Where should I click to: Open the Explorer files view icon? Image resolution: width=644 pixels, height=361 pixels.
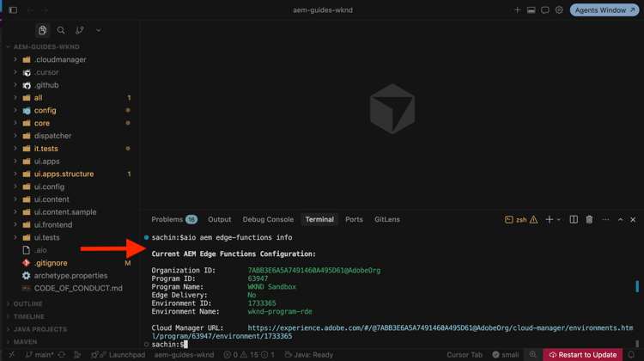[x=42, y=30]
